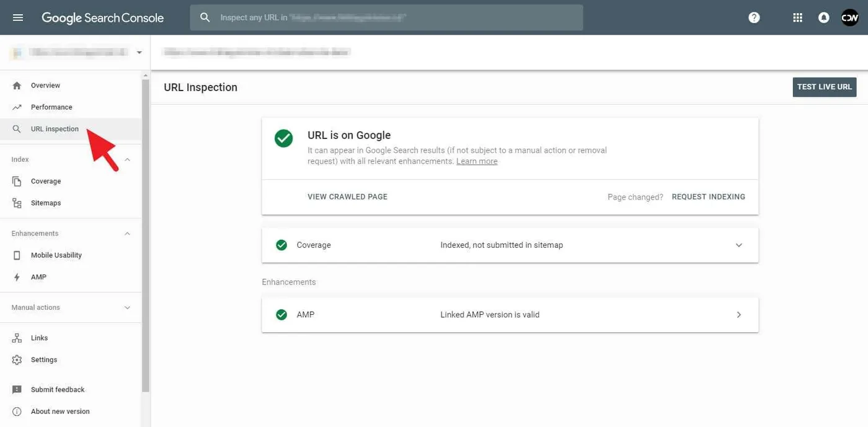
Task: Open the hamburger main menu
Action: coord(18,17)
